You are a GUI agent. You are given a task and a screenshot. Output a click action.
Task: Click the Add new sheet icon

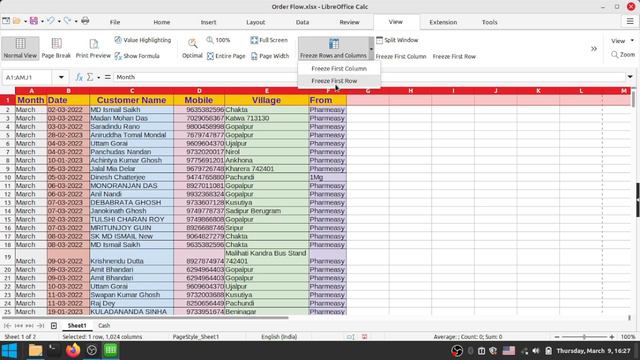point(54,325)
